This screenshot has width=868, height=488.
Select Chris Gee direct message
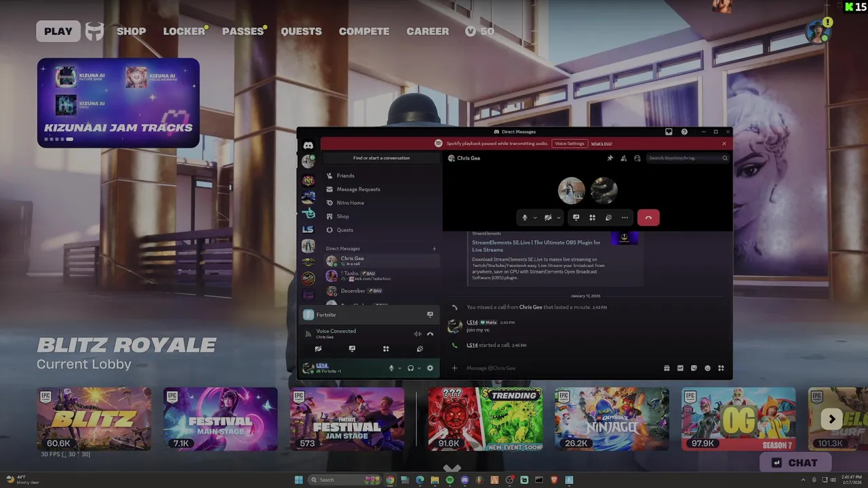tap(381, 261)
